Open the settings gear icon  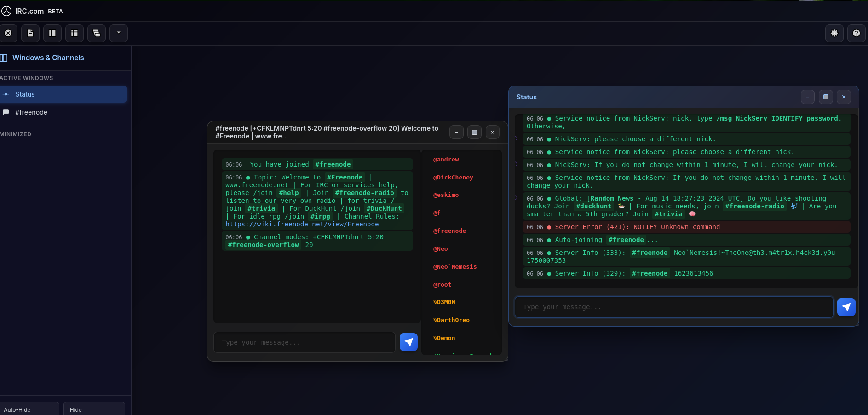(834, 33)
